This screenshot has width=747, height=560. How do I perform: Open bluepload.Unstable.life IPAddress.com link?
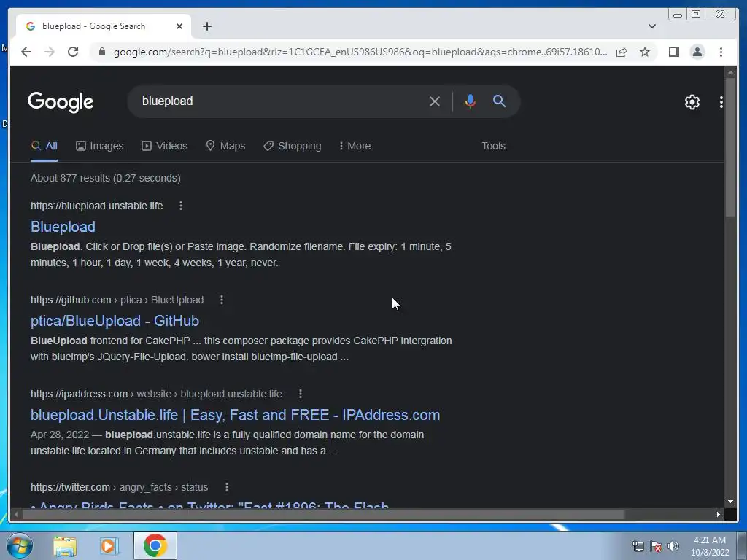coord(235,415)
